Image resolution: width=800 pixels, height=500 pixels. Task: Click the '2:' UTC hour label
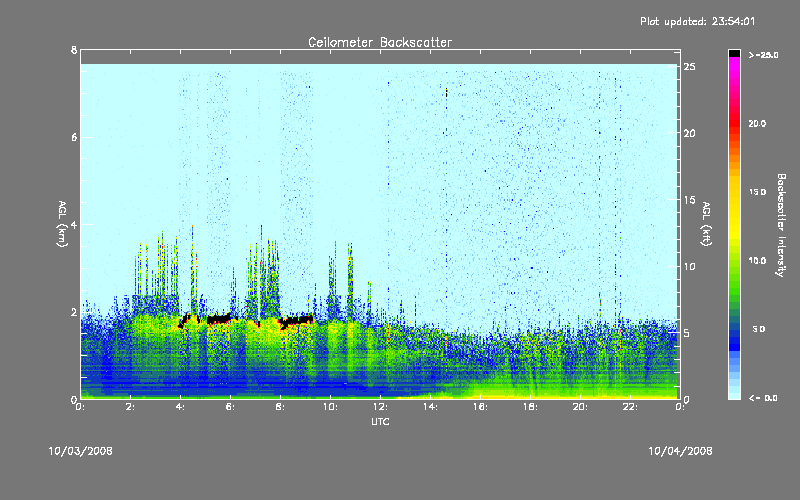point(131,407)
